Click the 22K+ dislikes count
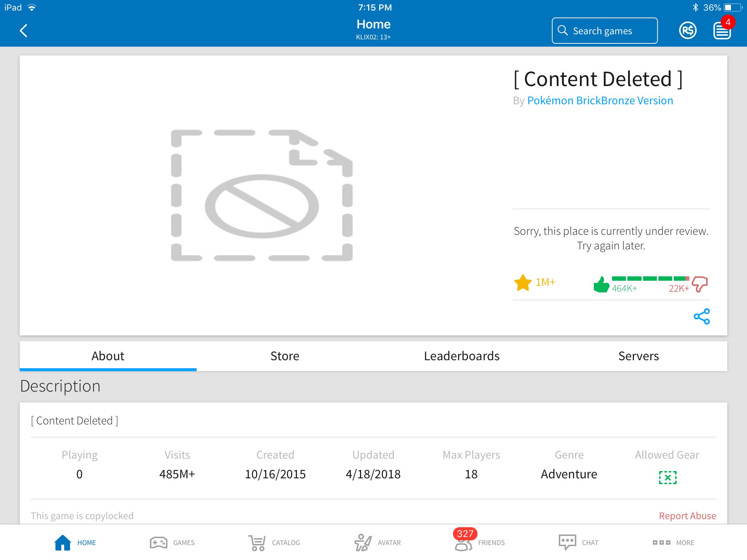Viewport: 747px width, 560px height. [x=679, y=288]
